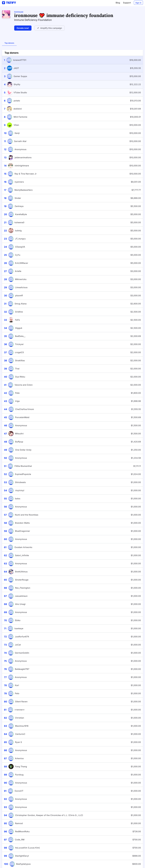Click the JAST donor avatar icon
Screen dimensions: 145x868
pos(9,68)
